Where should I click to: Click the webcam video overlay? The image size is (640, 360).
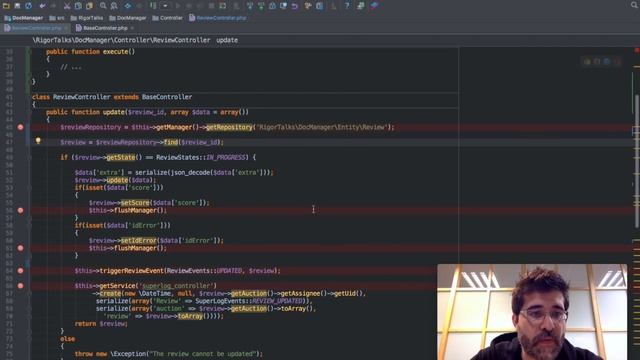[x=532, y=312]
